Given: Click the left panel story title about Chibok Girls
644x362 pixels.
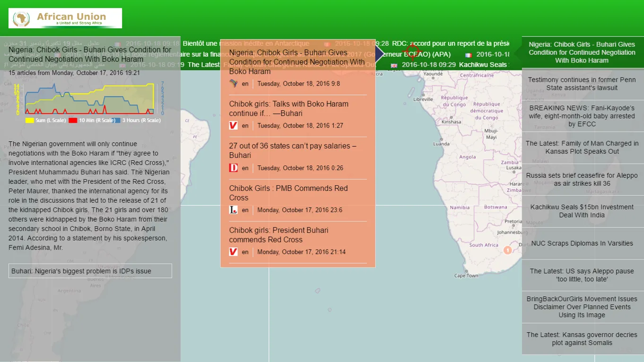Looking at the screenshot, I should tap(90, 55).
